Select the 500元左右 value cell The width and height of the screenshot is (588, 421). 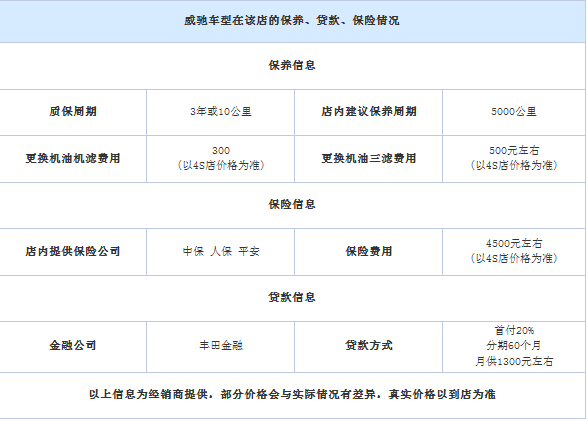pos(514,158)
